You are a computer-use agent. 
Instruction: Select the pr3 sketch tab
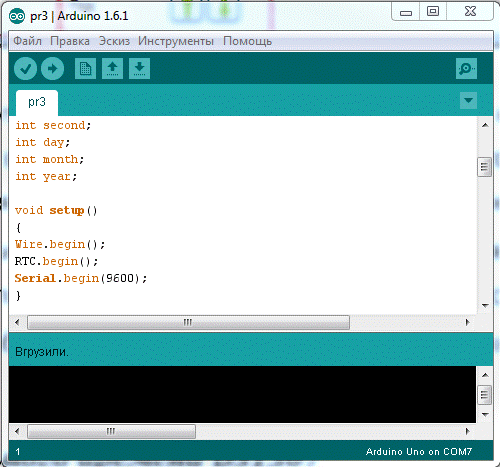tap(37, 102)
